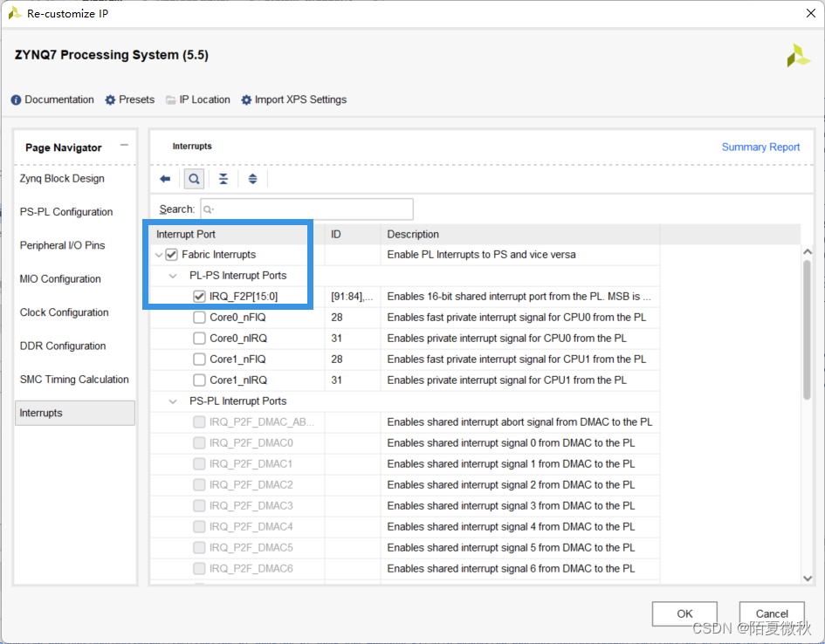
Task: Select the IRQ_P2F_DMAC2 row label
Action: 251,485
